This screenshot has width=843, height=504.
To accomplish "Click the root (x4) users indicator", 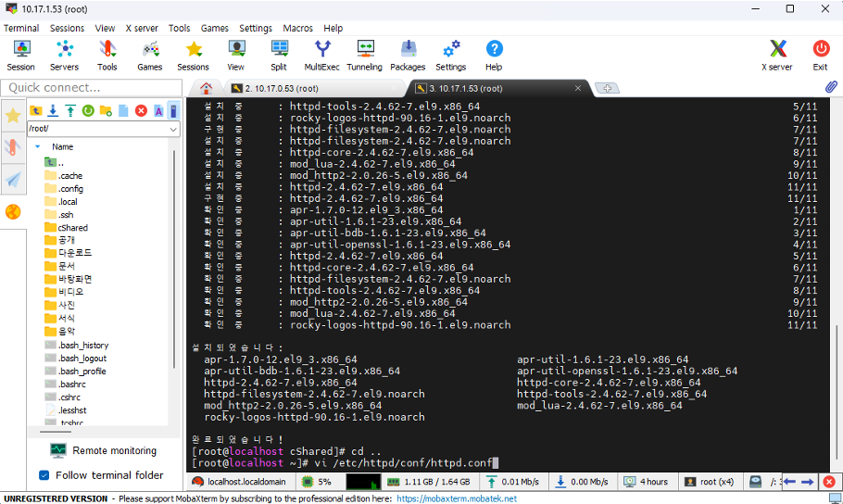I will coord(711,482).
